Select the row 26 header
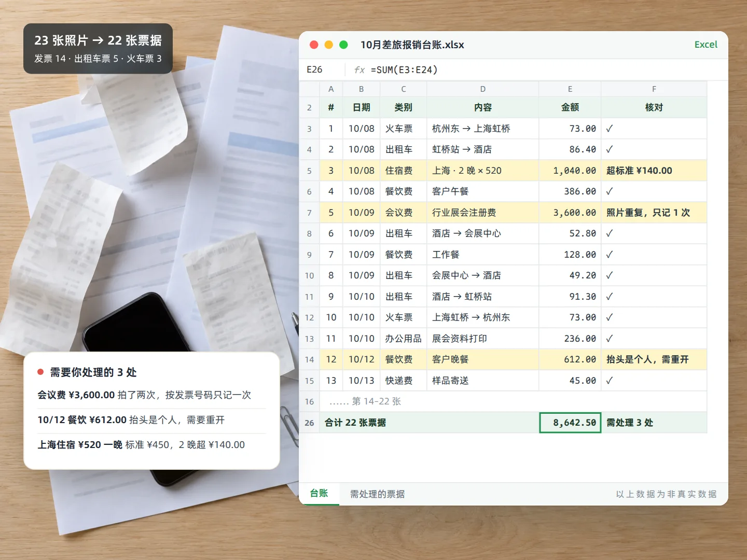This screenshot has height=560, width=747. pyautogui.click(x=309, y=423)
